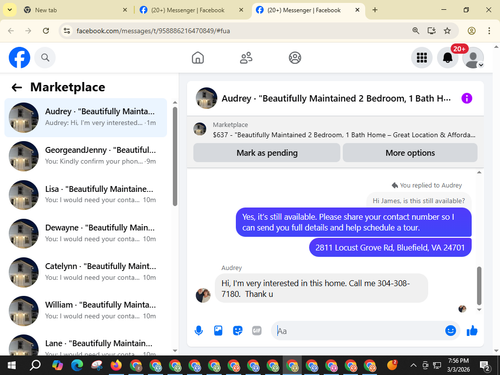This screenshot has height=375, width=500.
Task: Select the Lisa conversation
Action: [x=86, y=194]
